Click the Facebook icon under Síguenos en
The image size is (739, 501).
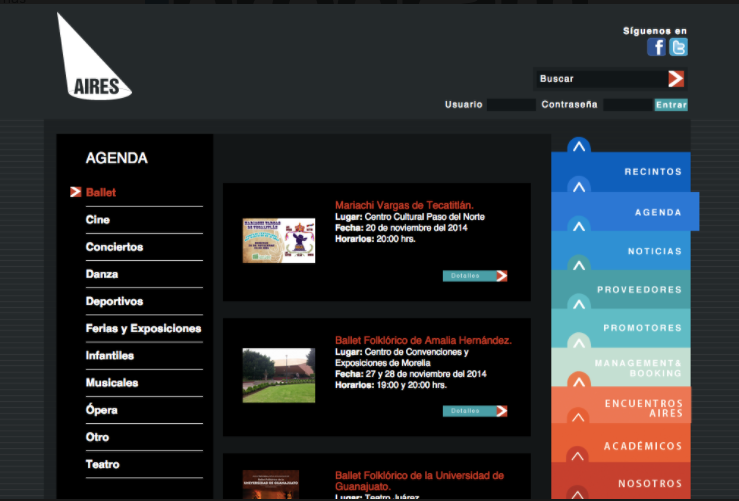(656, 47)
